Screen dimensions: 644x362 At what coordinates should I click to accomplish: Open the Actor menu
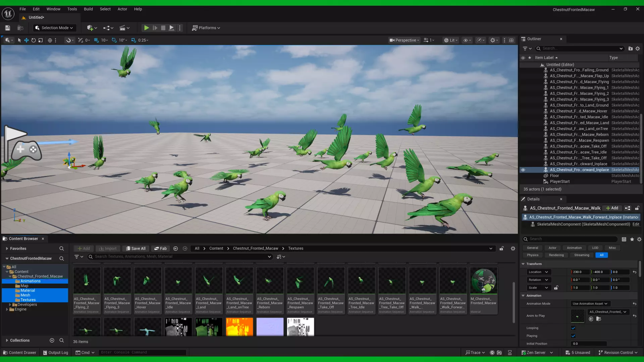click(122, 9)
